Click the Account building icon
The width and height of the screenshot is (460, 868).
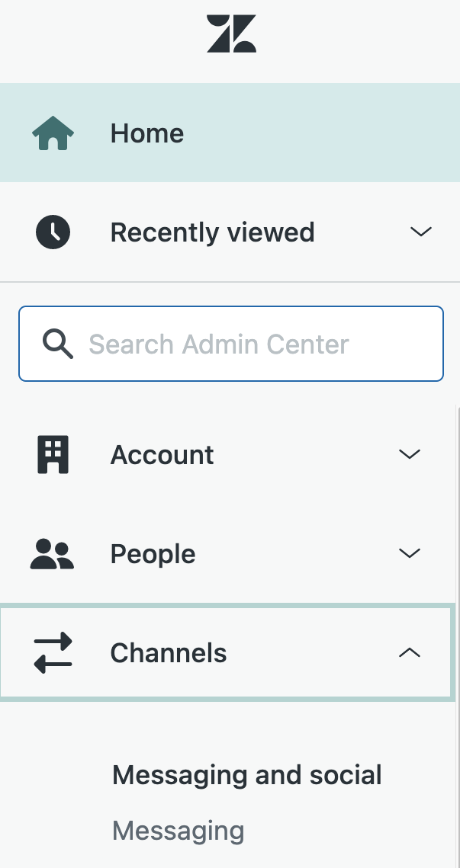tap(53, 455)
